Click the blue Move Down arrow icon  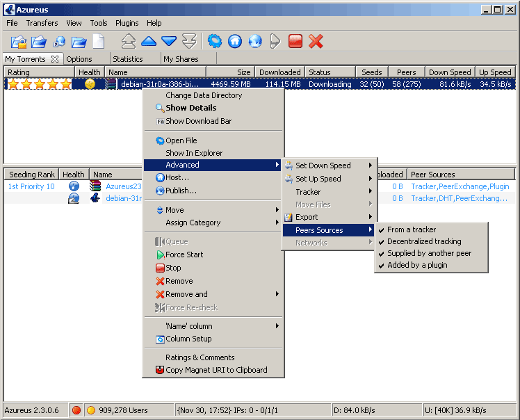(x=169, y=41)
